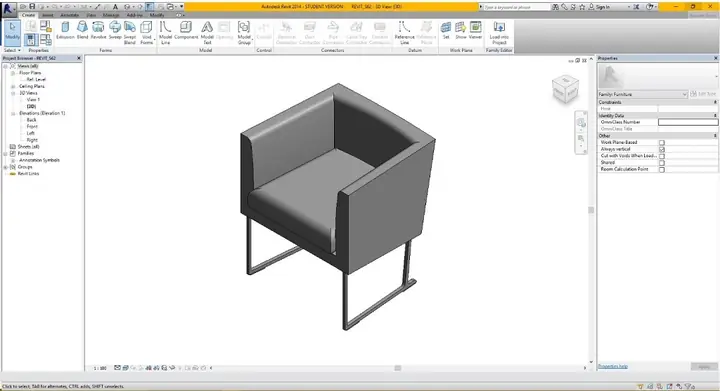Viewport: 720px width, 391px height.
Task: Click the OmniClass Number input field
Action: click(688, 122)
